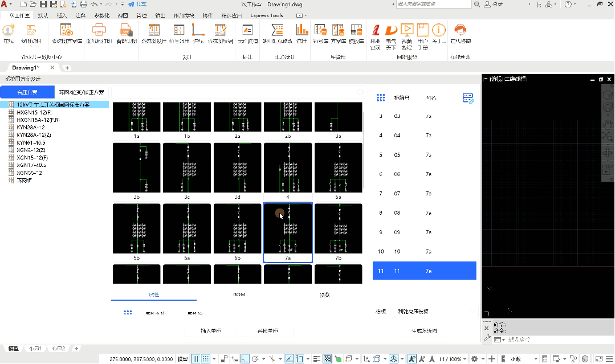Screen dimensions: 615x364
Task: Select cabinet row numbered 08
Action: point(425,212)
